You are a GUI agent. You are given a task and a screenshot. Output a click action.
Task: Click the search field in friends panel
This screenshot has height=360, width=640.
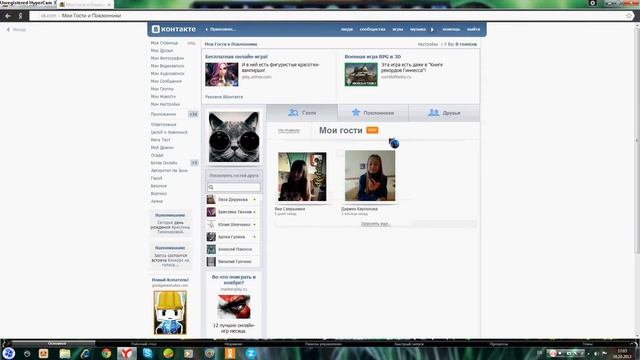pos(233,187)
